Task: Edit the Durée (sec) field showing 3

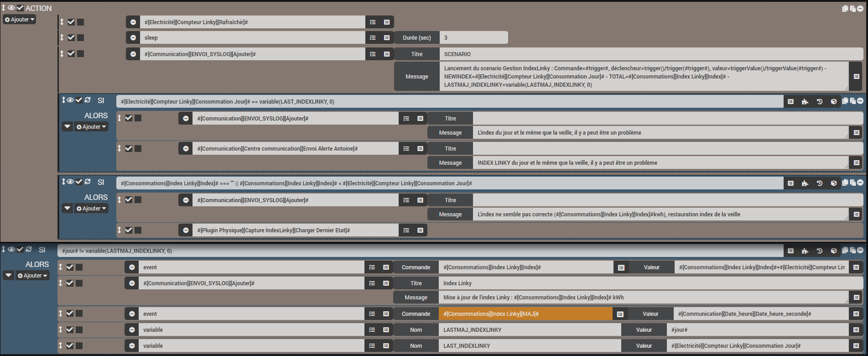Action: pos(473,38)
